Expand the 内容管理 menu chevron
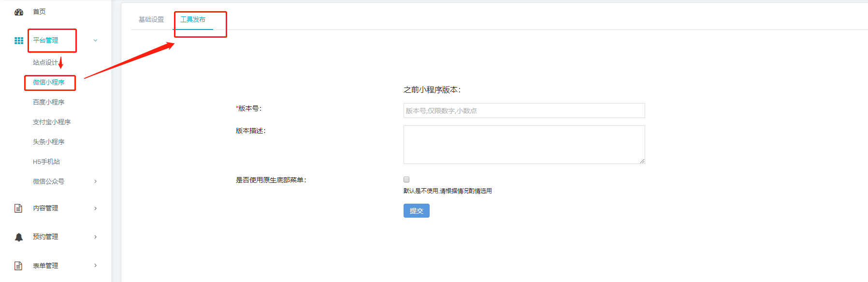868x282 pixels. [95, 208]
